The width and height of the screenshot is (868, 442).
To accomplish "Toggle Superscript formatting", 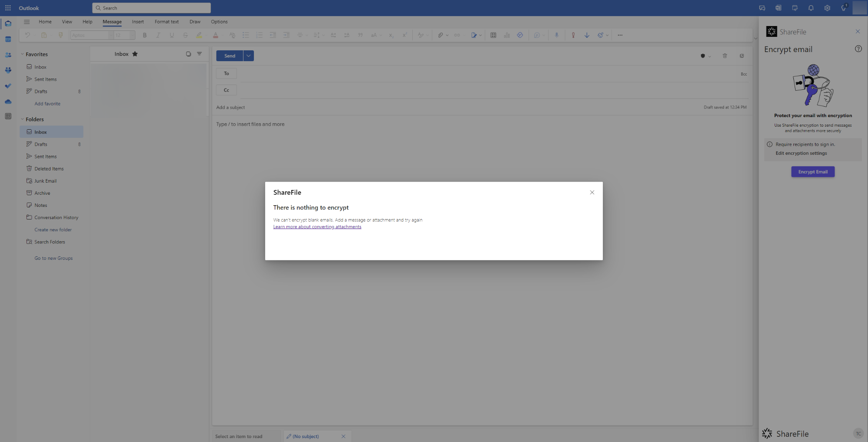I will click(404, 35).
